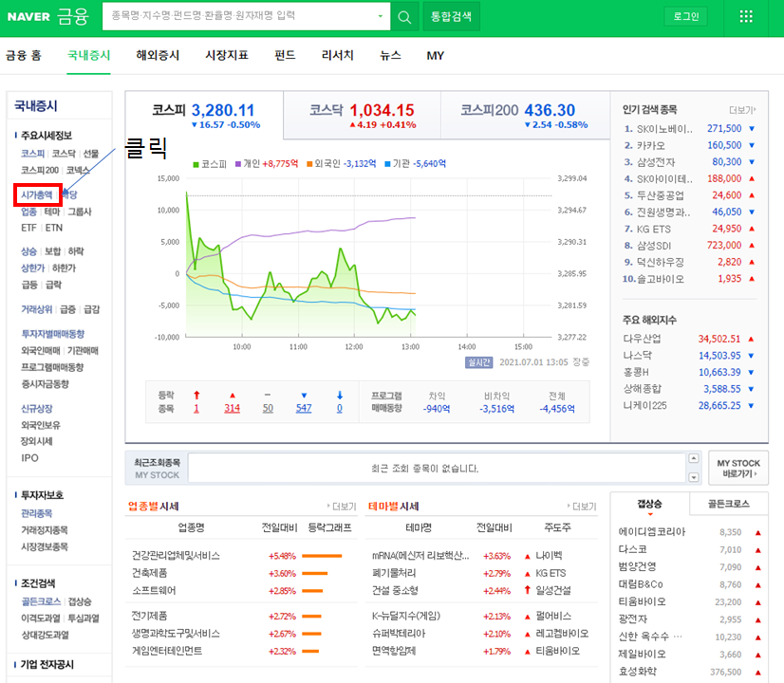This screenshot has width=784, height=683.
Task: Click the ETN sidebar link
Action: click(54, 228)
